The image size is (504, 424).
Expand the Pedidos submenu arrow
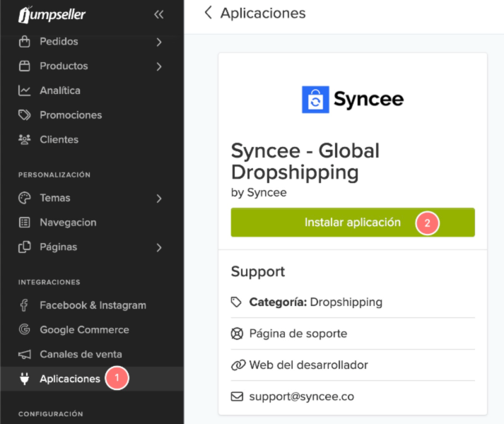(159, 42)
